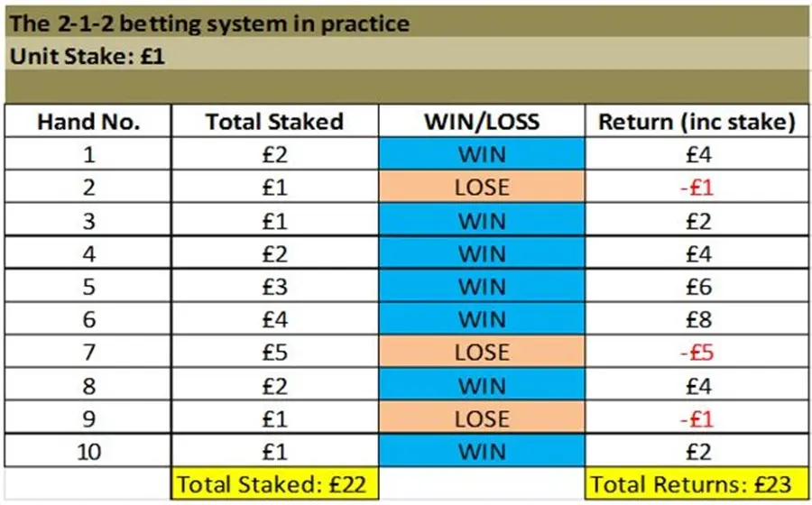
Task: Select the blue WIN cell for hand 1
Action: click(x=482, y=153)
